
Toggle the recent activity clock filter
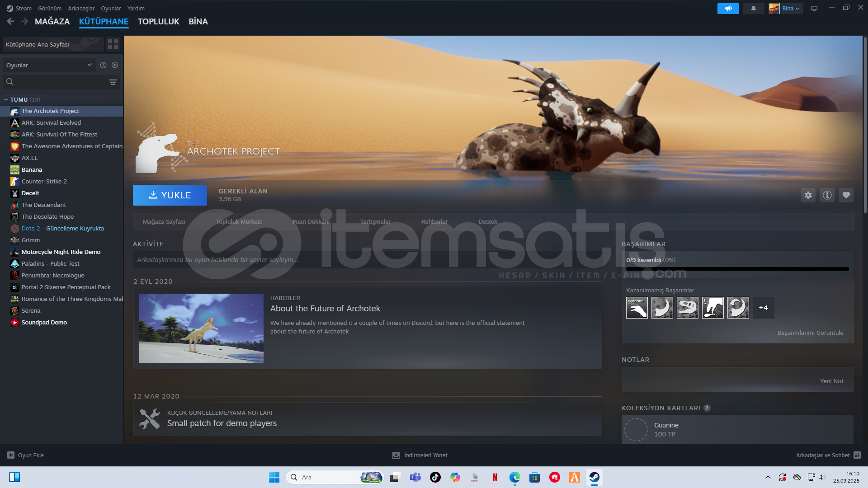click(103, 65)
